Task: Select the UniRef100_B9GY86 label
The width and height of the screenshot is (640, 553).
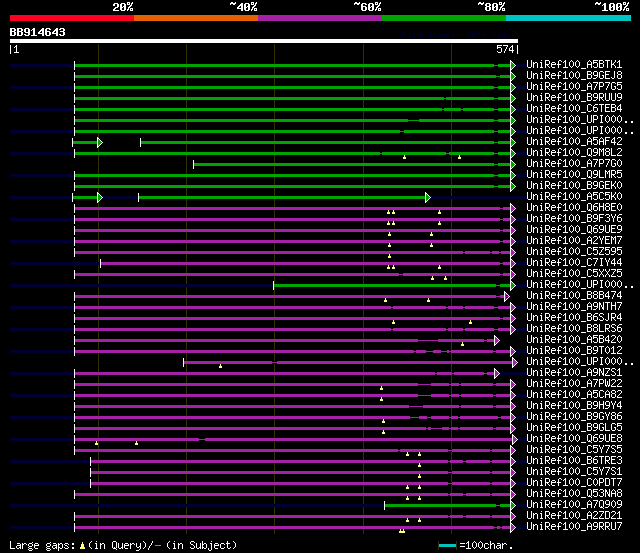Action: tap(574, 417)
